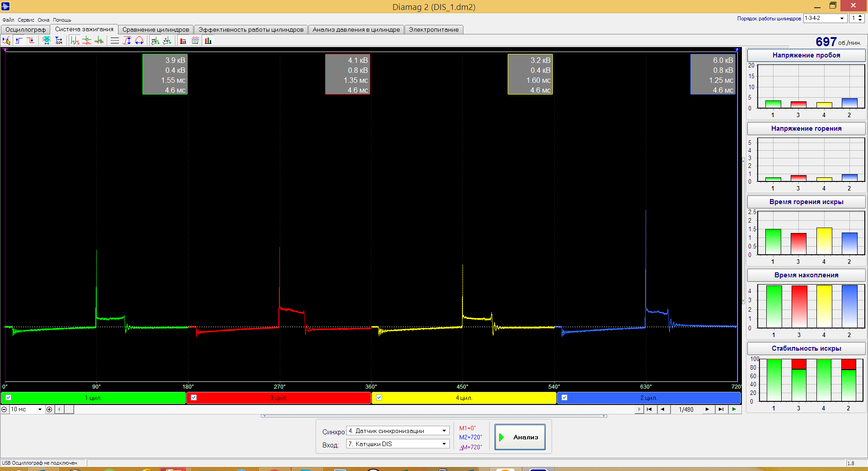
Task: Click Время накопления panel header
Action: (x=806, y=275)
